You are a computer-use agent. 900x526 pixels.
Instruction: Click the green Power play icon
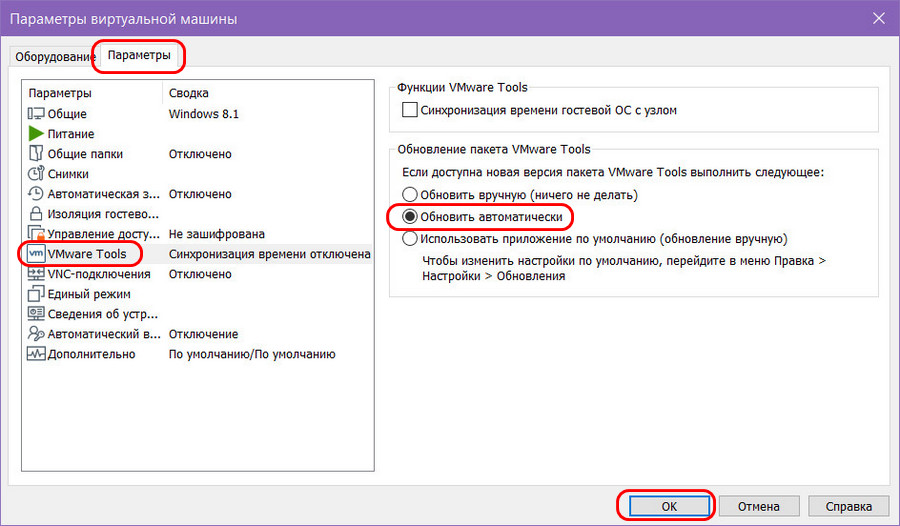36,134
